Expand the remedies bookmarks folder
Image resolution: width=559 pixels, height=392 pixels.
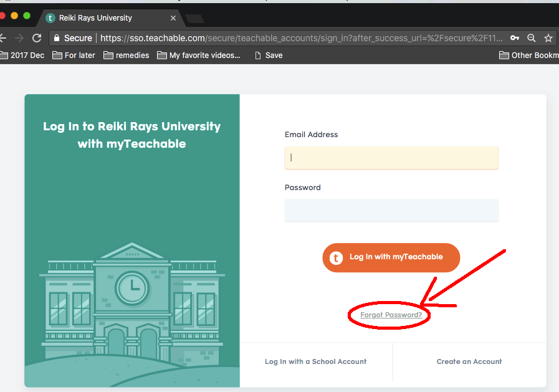pyautogui.click(x=127, y=55)
